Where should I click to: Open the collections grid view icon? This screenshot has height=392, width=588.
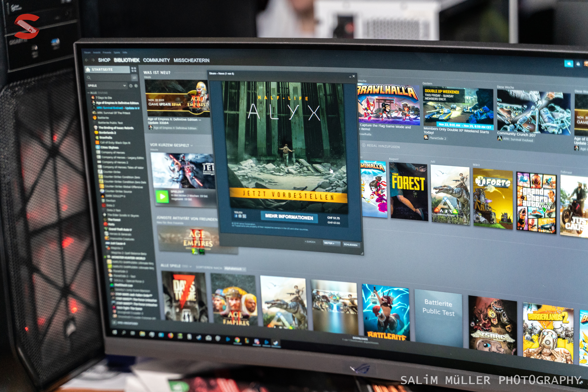point(134,70)
